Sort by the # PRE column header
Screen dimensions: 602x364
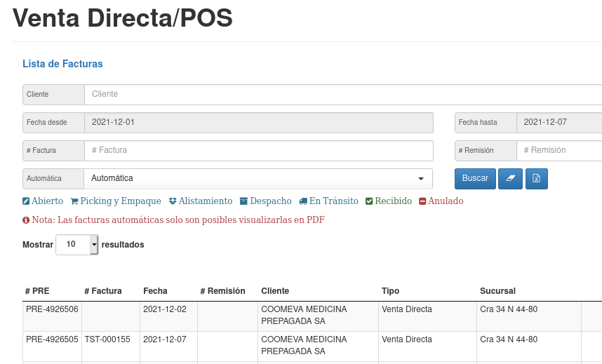coord(37,291)
